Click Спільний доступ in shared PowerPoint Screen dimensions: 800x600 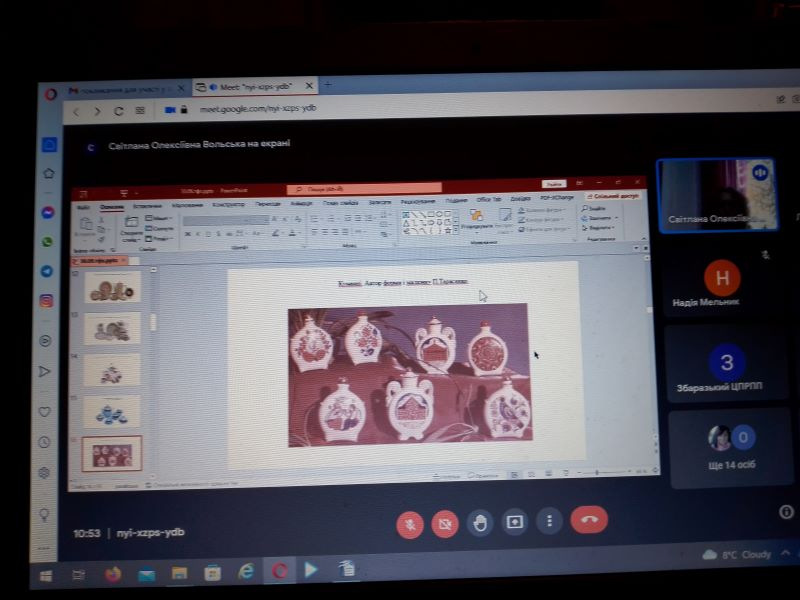point(613,196)
